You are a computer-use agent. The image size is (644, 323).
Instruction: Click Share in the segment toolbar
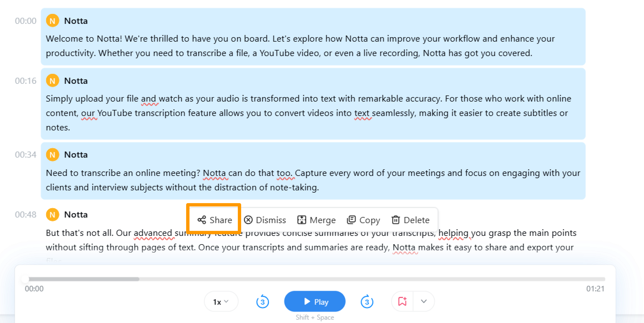pos(214,220)
